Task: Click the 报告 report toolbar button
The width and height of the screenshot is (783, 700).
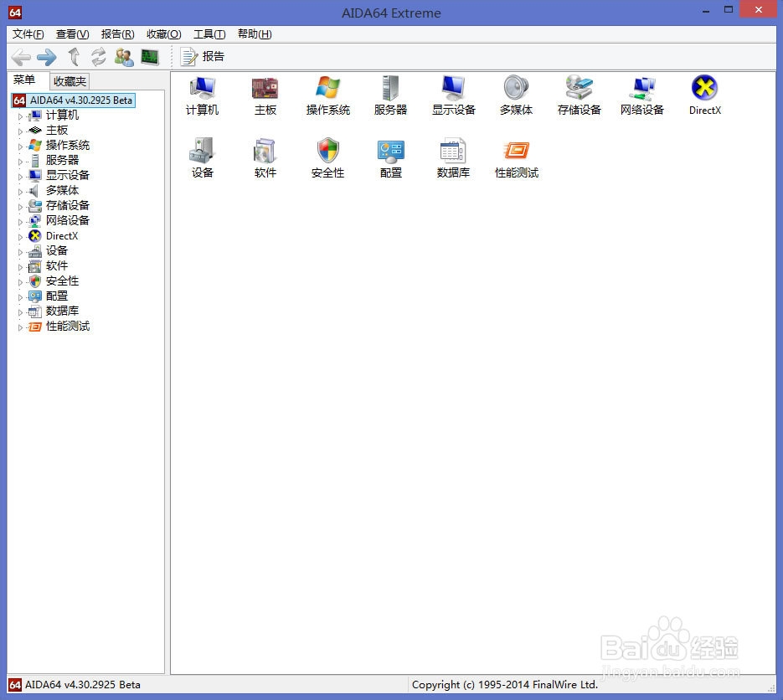Action: pyautogui.click(x=203, y=57)
